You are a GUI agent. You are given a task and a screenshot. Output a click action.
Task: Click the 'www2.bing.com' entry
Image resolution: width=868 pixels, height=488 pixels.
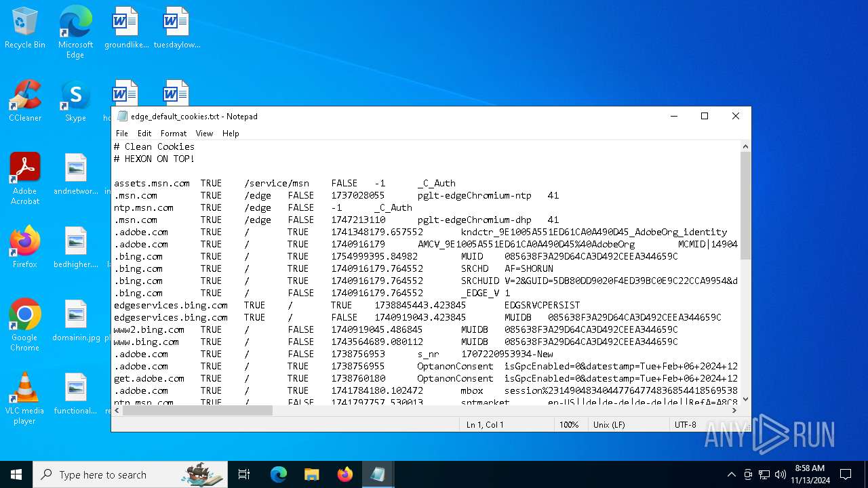pos(149,329)
